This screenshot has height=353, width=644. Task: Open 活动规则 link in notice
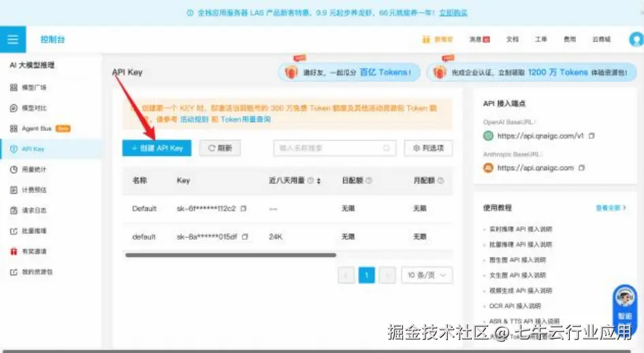[x=194, y=119]
